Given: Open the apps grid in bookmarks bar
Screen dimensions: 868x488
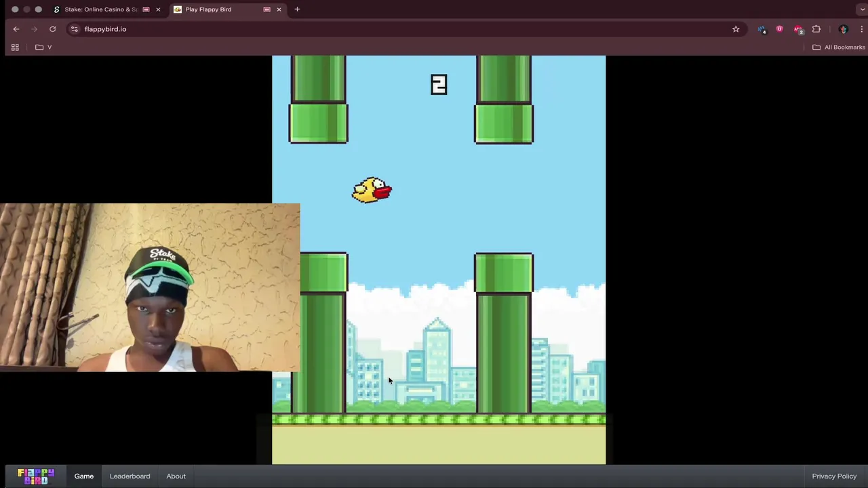Looking at the screenshot, I should (x=15, y=47).
